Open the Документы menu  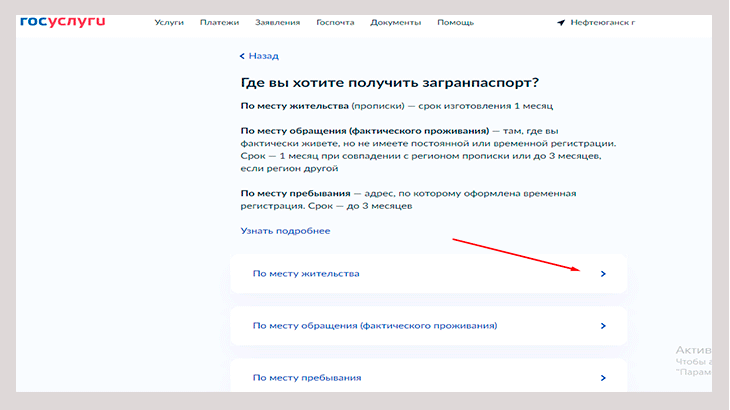[396, 22]
